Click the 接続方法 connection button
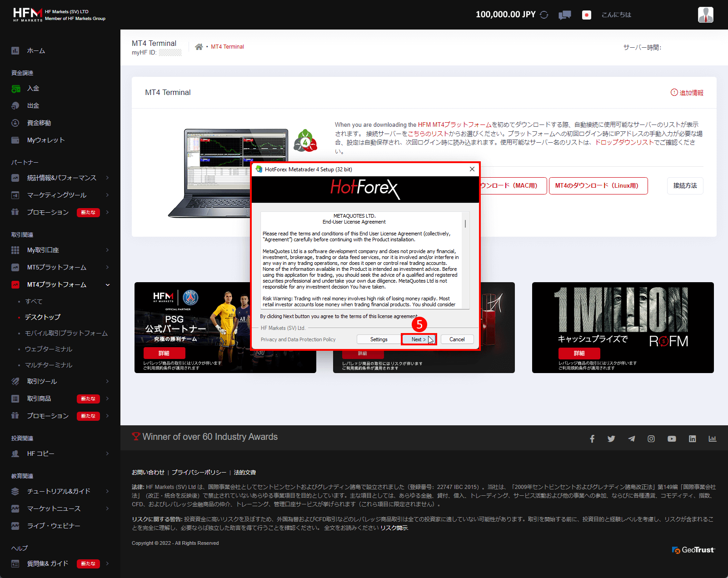 (685, 185)
